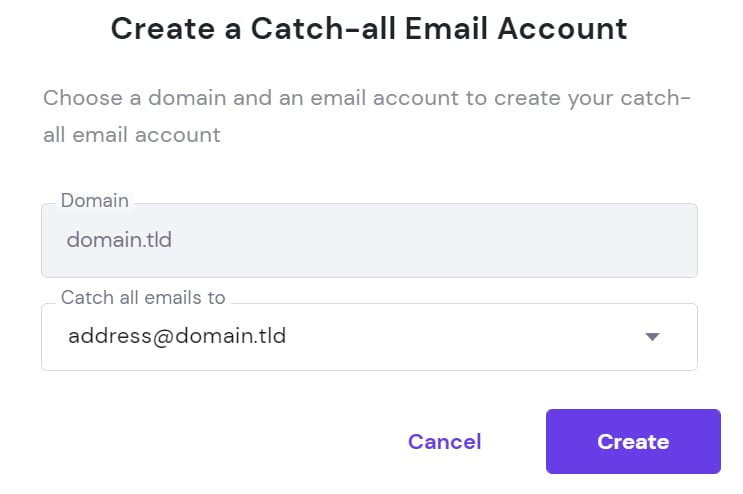Viewport: 743px width, 494px height.
Task: Show email account options via caret triangle
Action: pos(652,337)
